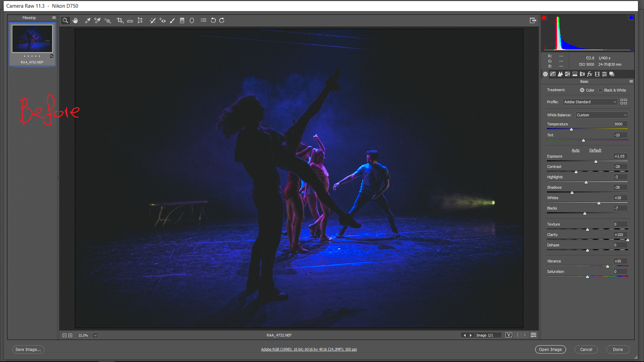Select the Zoom tool
Screen dimensions: 644x362
pyautogui.click(x=65, y=20)
